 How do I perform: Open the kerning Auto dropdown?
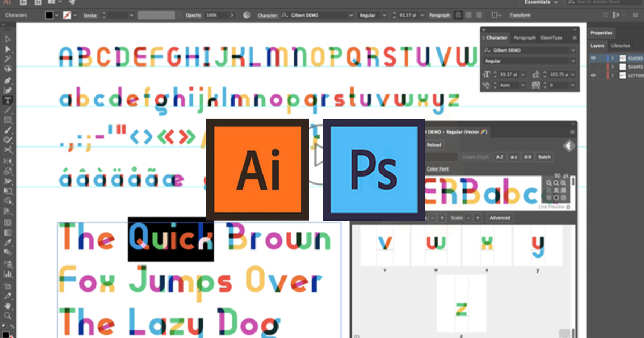(x=524, y=85)
